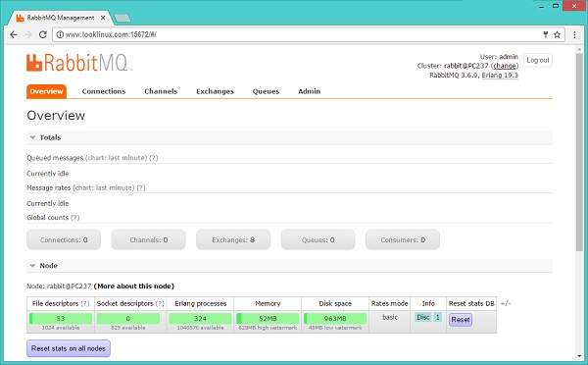
Task: Go back using the browser back arrow
Action: 14,34
